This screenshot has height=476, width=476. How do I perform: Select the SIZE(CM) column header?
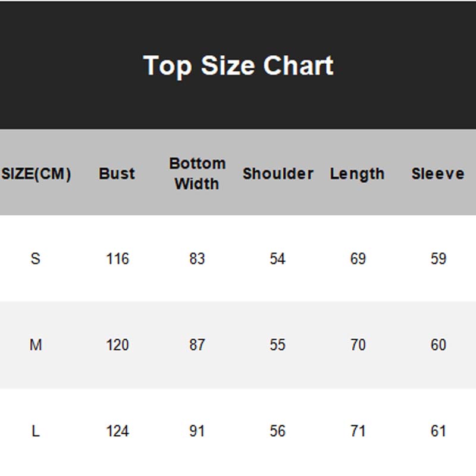tap(36, 174)
